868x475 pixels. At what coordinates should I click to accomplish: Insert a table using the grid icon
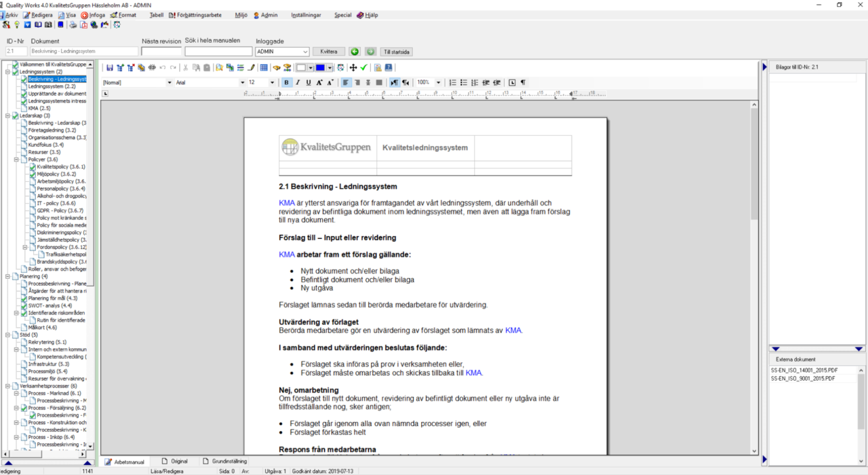pos(264,67)
